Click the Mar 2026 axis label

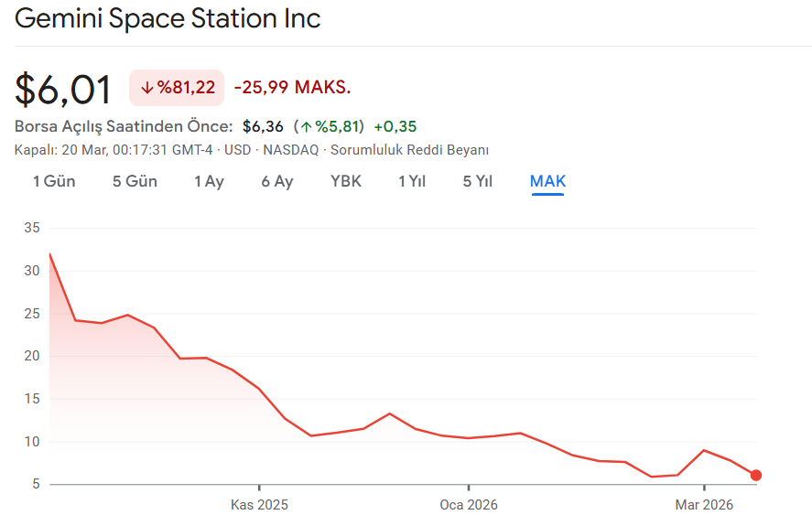(x=704, y=505)
